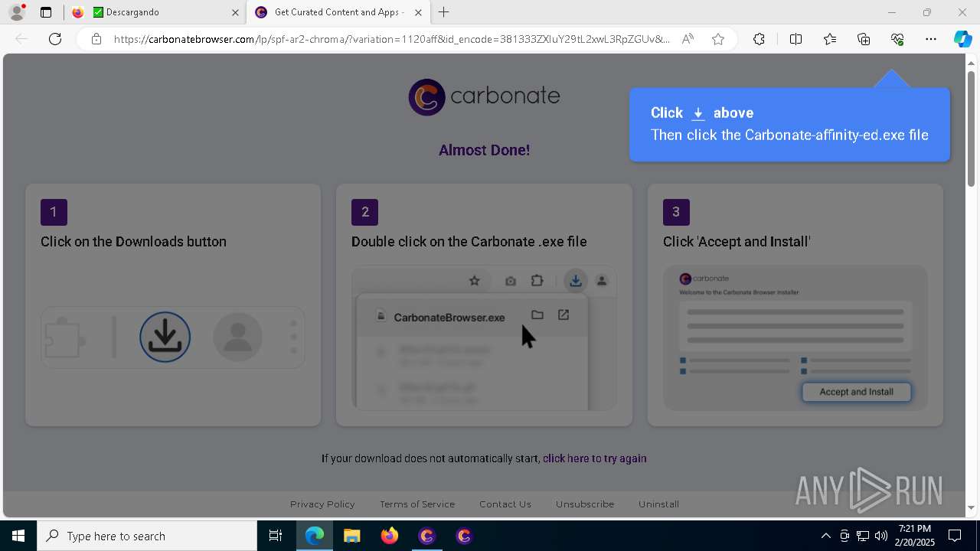
Task: Click the step 1 Downloads illustration
Action: [173, 337]
